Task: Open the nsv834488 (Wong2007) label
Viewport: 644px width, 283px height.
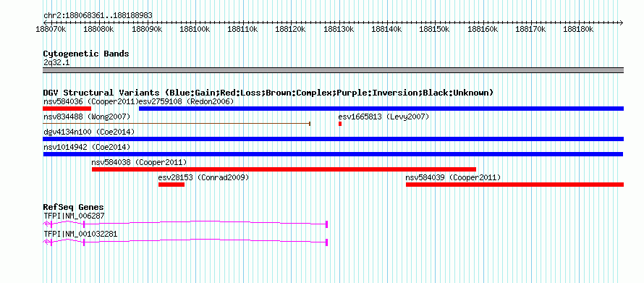Action: (x=87, y=117)
